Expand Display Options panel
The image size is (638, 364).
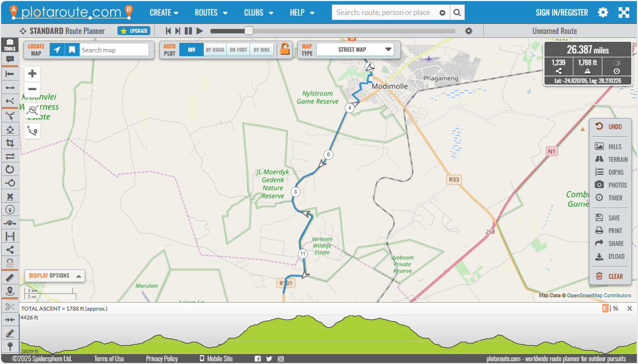(55, 276)
